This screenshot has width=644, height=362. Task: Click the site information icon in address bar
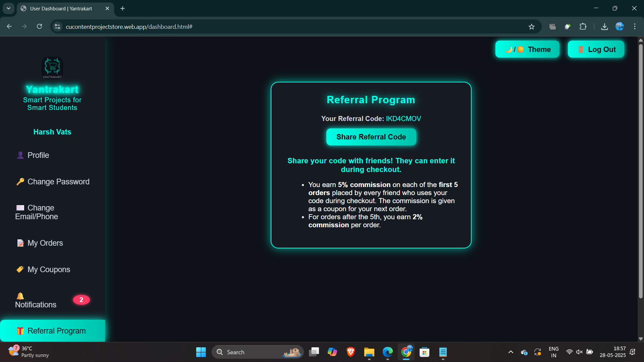click(x=58, y=27)
